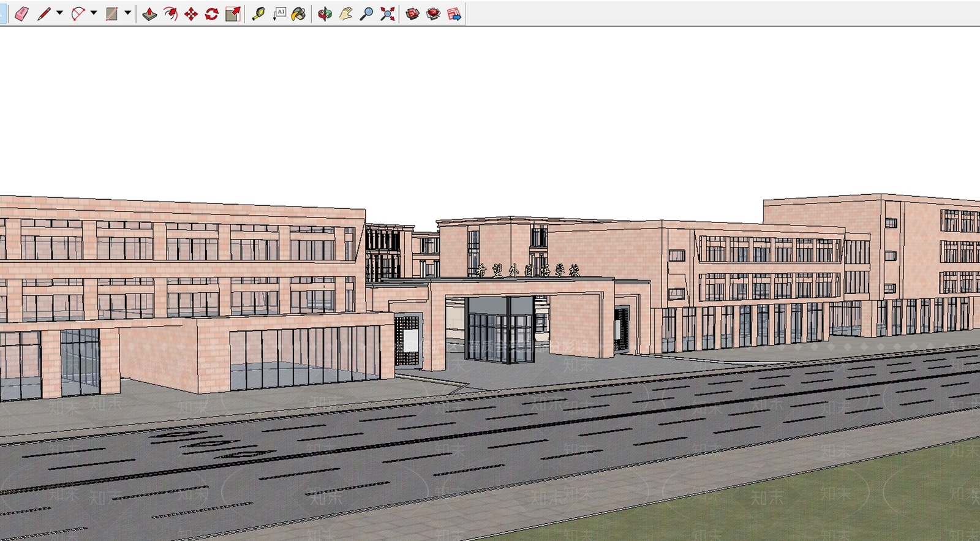Choose the Move tool
The height and width of the screenshot is (541, 980).
pyautogui.click(x=191, y=13)
